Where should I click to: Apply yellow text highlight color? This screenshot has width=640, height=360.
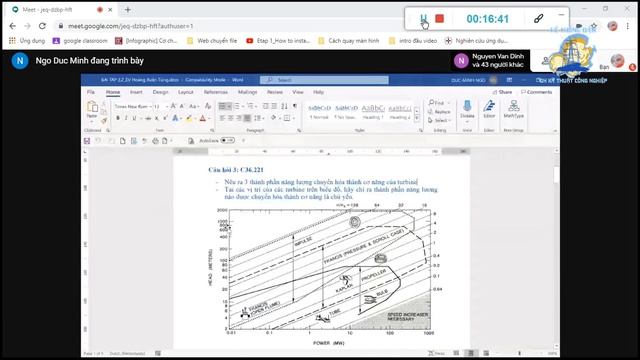click(189, 118)
